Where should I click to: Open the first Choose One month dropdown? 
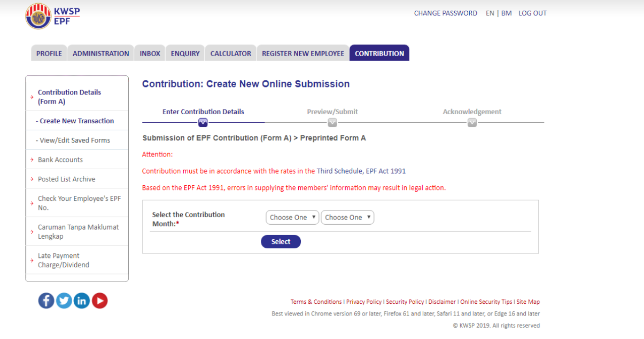click(x=292, y=217)
